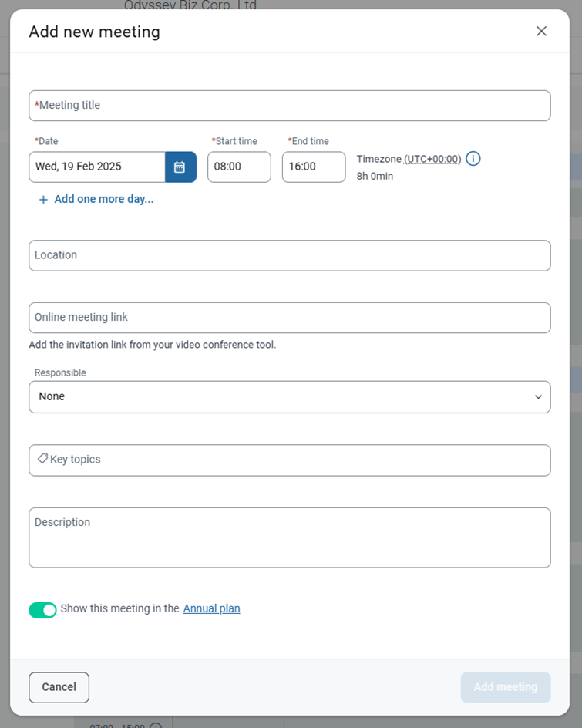This screenshot has width=582, height=728.
Task: Click the Start time field showing 08:00
Action: point(239,167)
